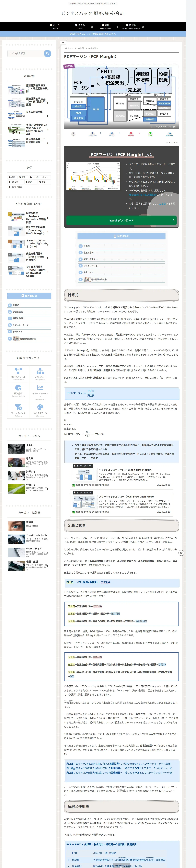This screenshot has width=196, height=868.
Task: Click the search magnifier button in sidebar
Action: tap(47, 53)
